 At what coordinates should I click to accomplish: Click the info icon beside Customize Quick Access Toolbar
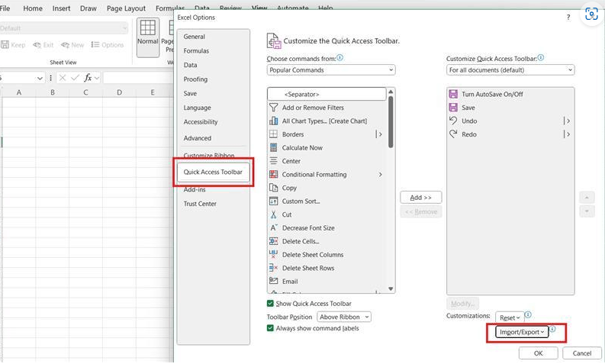tap(541, 57)
